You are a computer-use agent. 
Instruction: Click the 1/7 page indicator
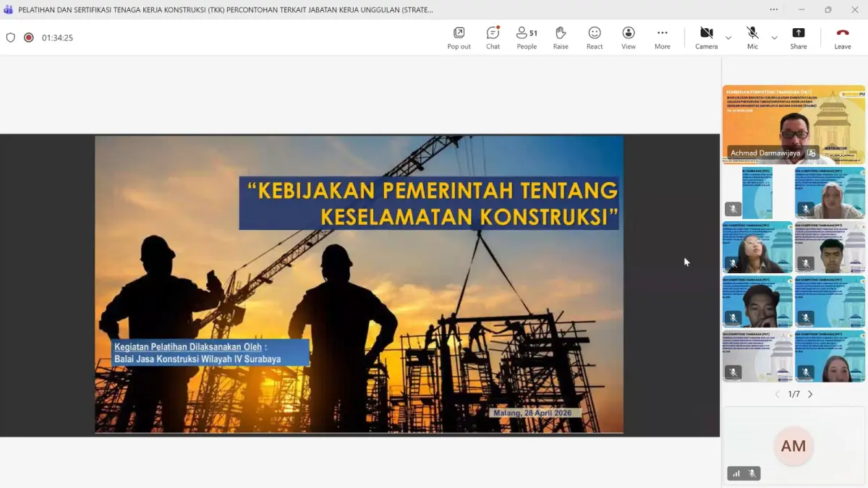click(x=793, y=394)
